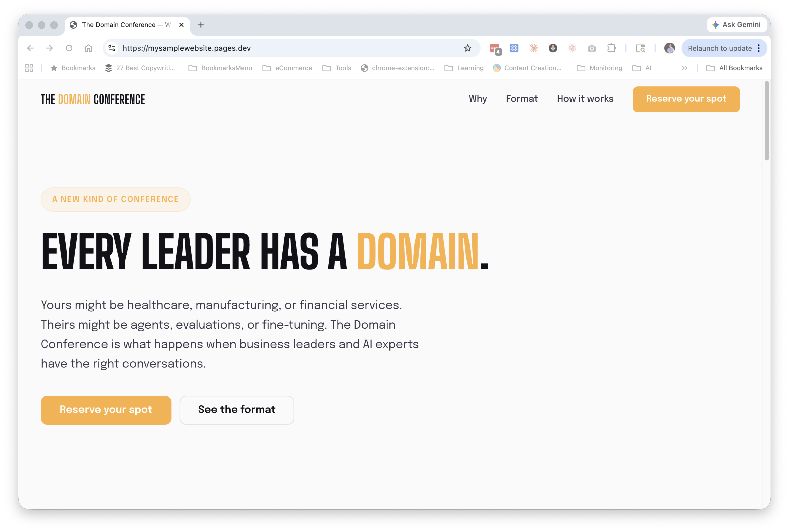Open the Learning bookmarks folder
The height and width of the screenshot is (532, 789).
tap(464, 68)
